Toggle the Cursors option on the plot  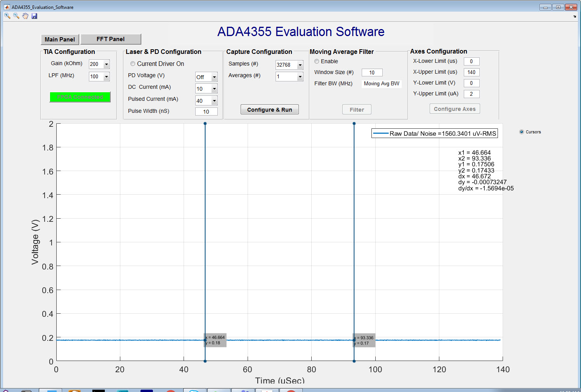(x=522, y=132)
